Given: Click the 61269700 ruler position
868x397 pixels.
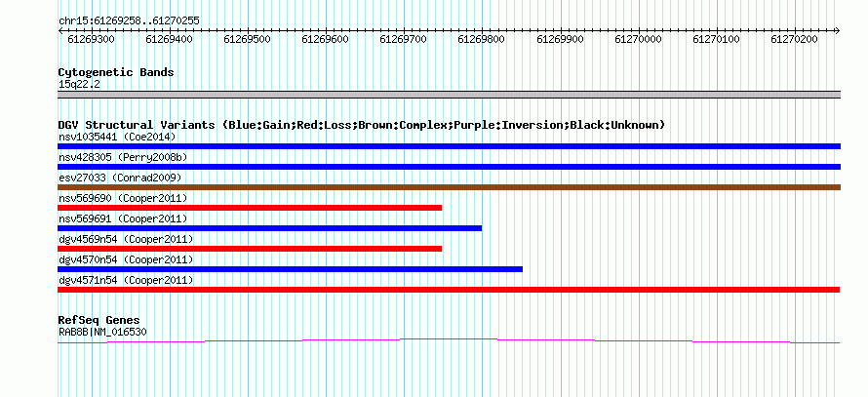Looking at the screenshot, I should [403, 39].
